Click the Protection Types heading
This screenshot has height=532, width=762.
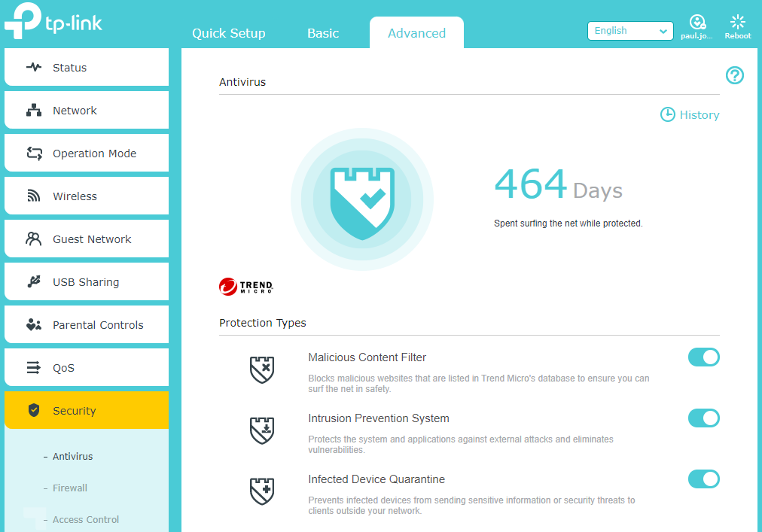pyautogui.click(x=263, y=323)
